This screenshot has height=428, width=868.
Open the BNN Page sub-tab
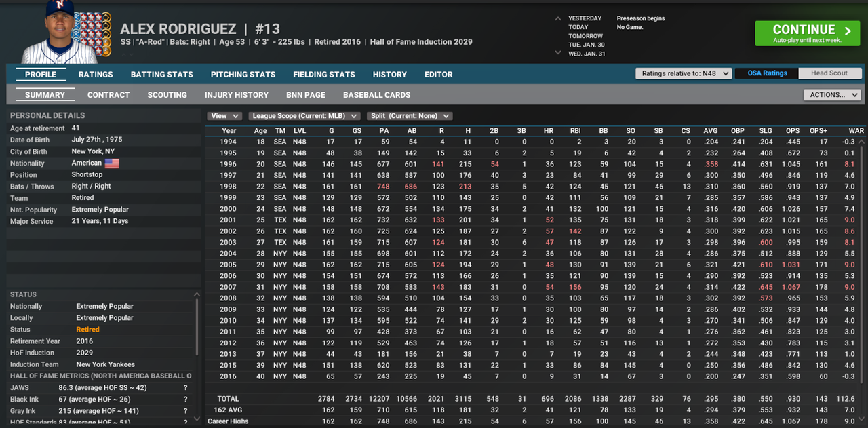[x=306, y=95]
